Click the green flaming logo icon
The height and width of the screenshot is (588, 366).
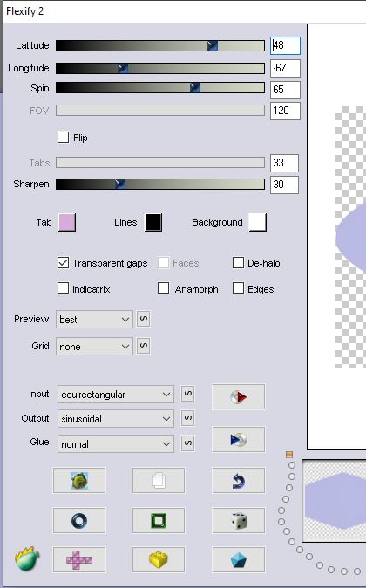(x=27, y=558)
